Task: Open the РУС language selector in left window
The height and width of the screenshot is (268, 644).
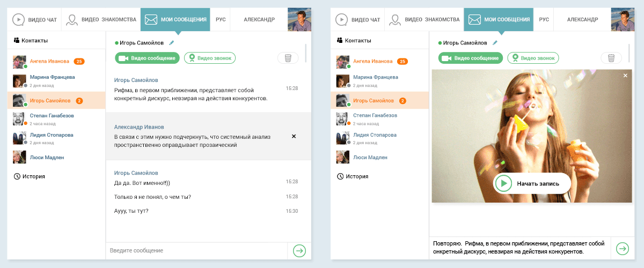Action: pyautogui.click(x=221, y=20)
